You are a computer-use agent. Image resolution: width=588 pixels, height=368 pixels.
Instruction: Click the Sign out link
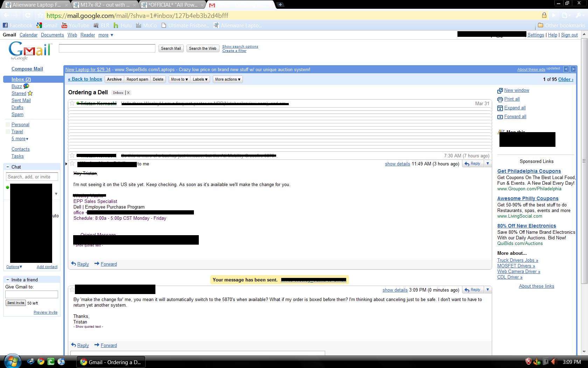click(569, 35)
